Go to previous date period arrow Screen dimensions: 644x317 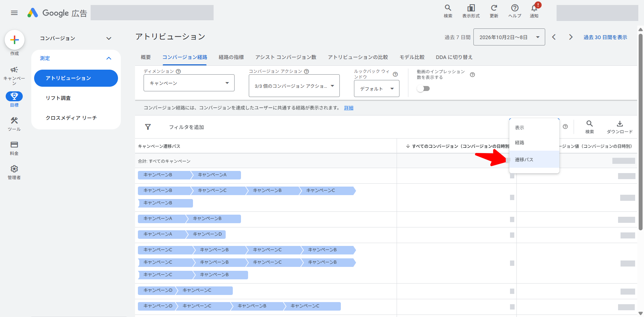click(x=554, y=37)
